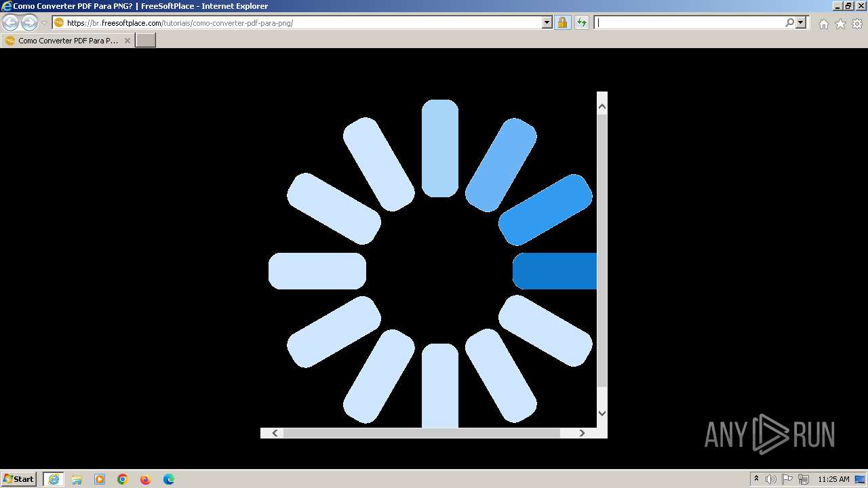Image resolution: width=868 pixels, height=488 pixels.
Task: Open Favorites star icon
Action: pos(840,24)
